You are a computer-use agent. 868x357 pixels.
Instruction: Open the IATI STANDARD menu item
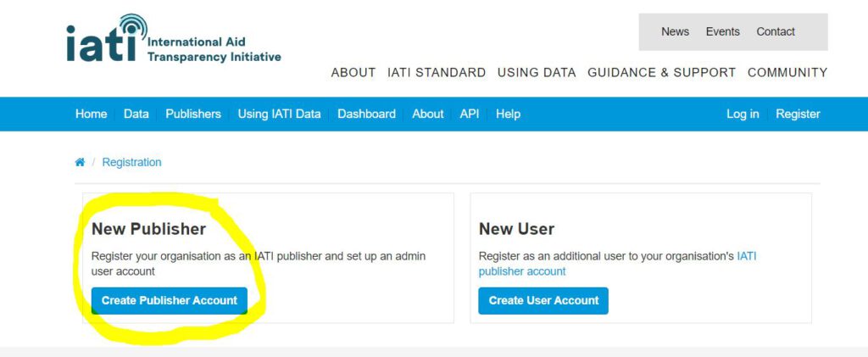tap(437, 73)
